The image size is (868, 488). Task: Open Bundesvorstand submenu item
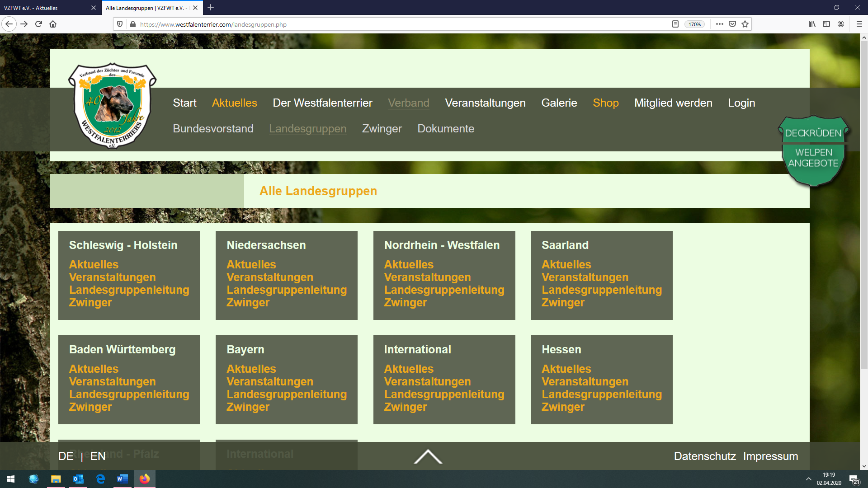pyautogui.click(x=213, y=129)
